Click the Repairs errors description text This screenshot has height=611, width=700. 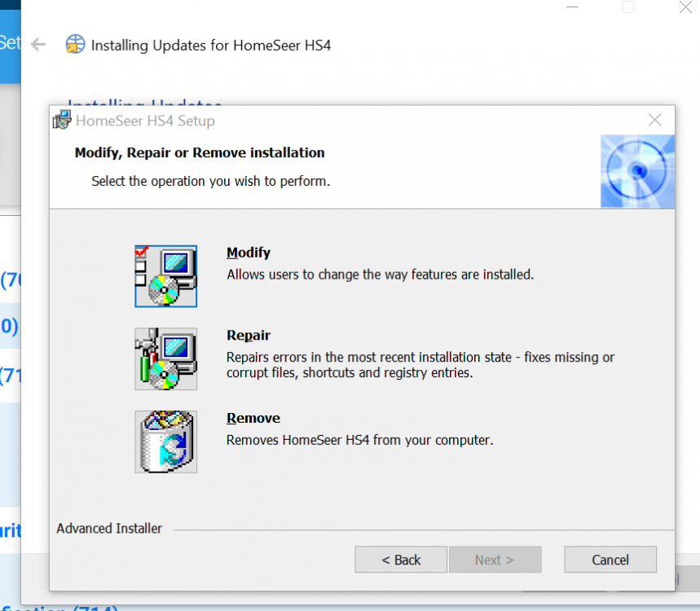(x=420, y=365)
